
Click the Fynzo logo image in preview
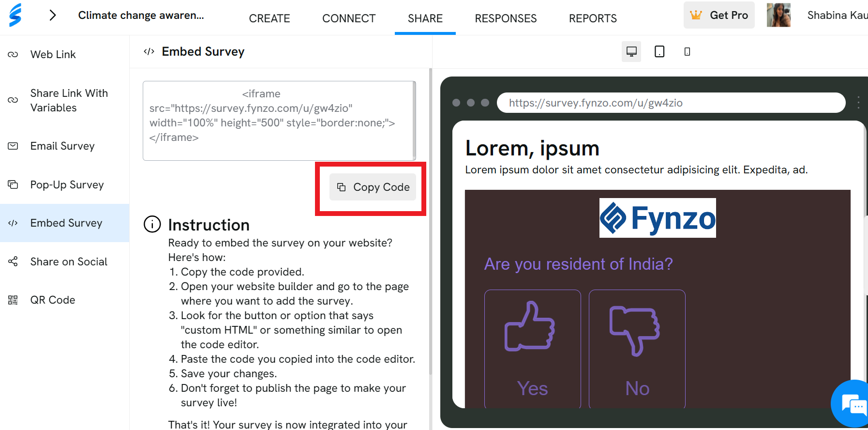point(658,218)
